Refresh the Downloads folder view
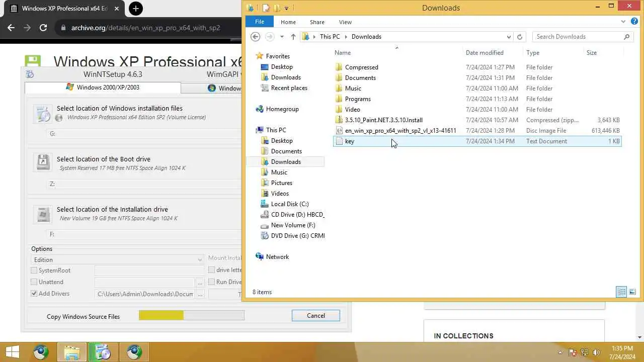Image resolution: width=644 pixels, height=362 pixels. pos(520,37)
